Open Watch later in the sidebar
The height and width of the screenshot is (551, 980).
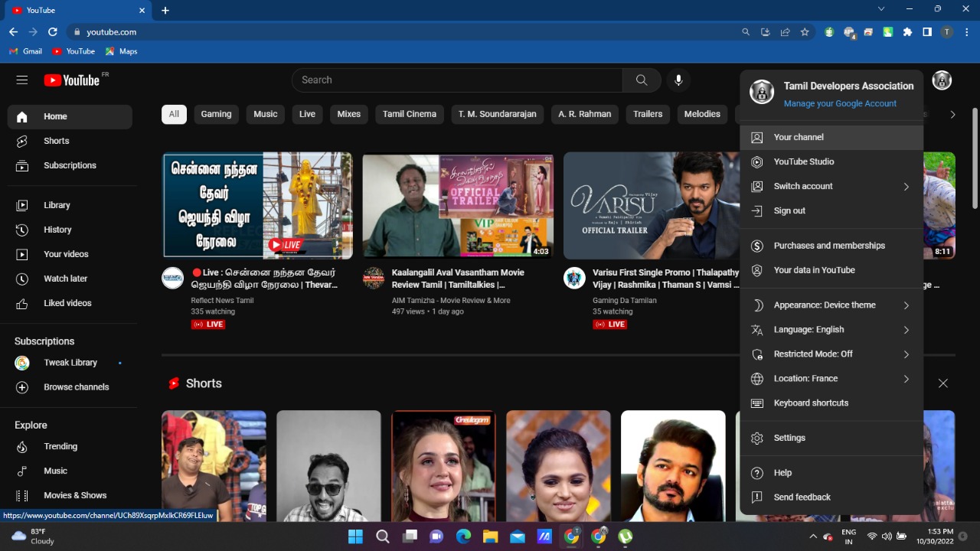[70, 279]
